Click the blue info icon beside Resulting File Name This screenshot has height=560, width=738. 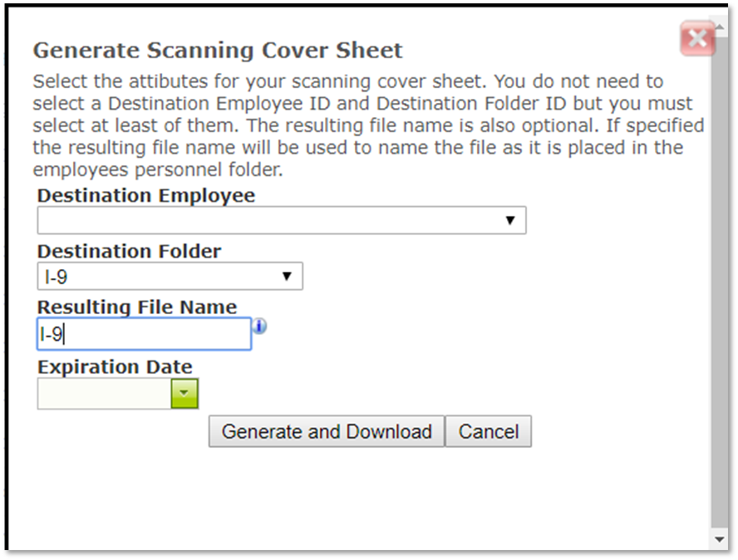point(259,327)
